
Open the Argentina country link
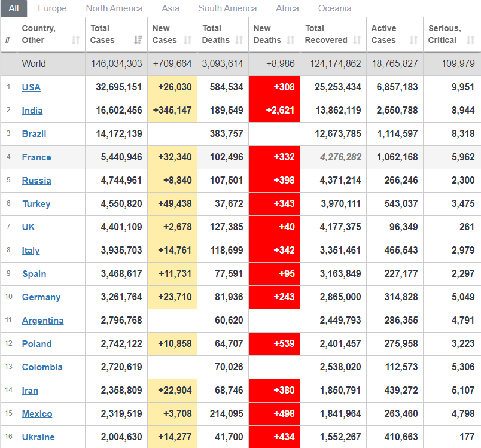[x=43, y=321]
